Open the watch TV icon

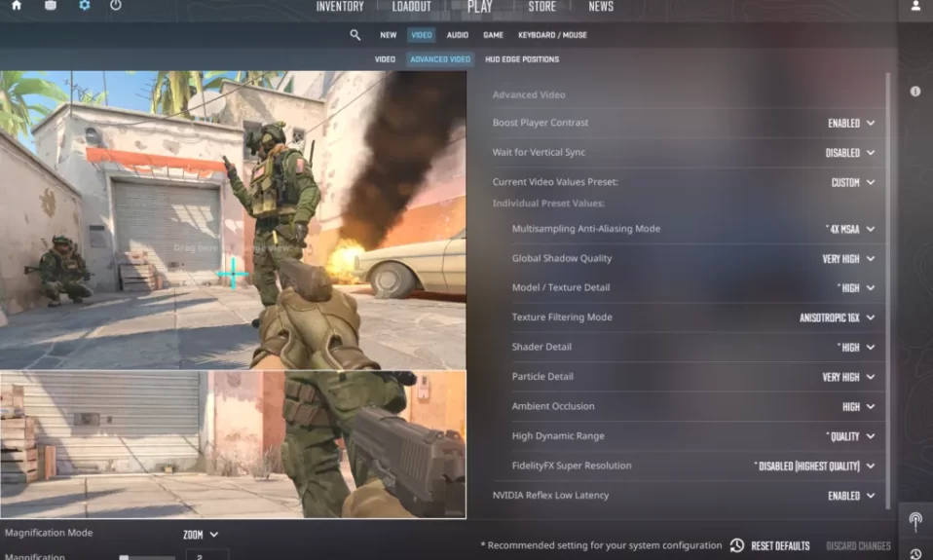click(51, 5)
